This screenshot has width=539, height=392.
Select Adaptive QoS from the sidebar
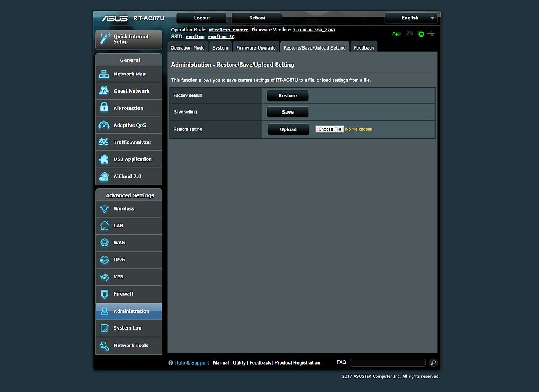click(x=128, y=125)
